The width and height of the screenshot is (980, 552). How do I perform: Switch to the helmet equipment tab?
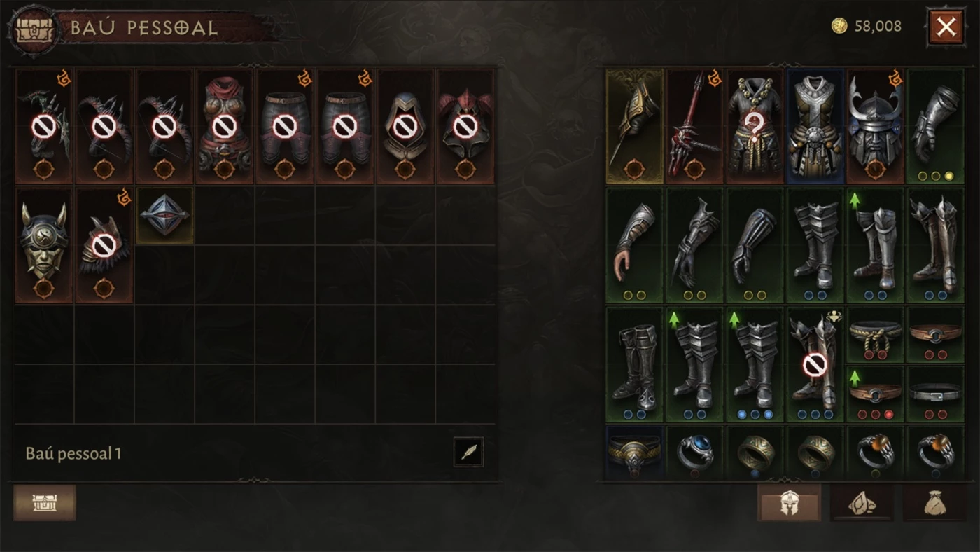point(789,502)
